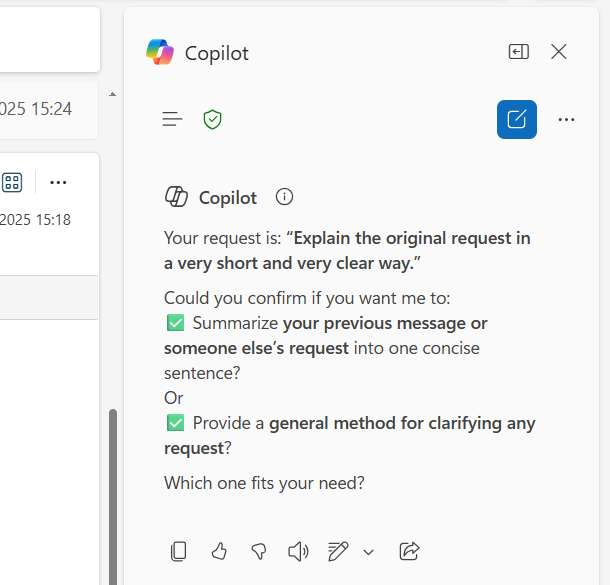Click the bold Copilot sender name
610x585 pixels.
(x=228, y=198)
